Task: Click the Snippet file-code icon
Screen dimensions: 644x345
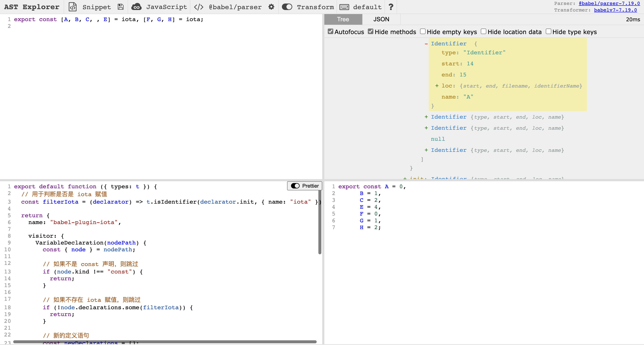Action: tap(72, 7)
